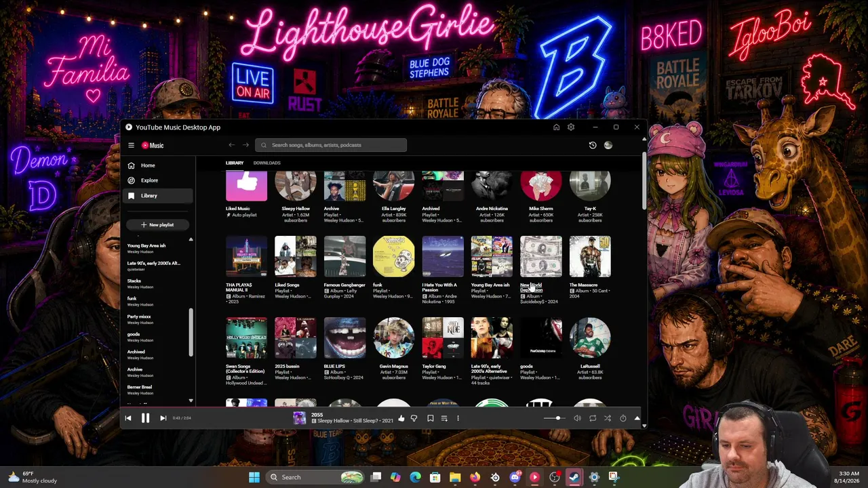Toggle shuffle playback
This screenshot has height=488, width=868.
click(x=608, y=418)
